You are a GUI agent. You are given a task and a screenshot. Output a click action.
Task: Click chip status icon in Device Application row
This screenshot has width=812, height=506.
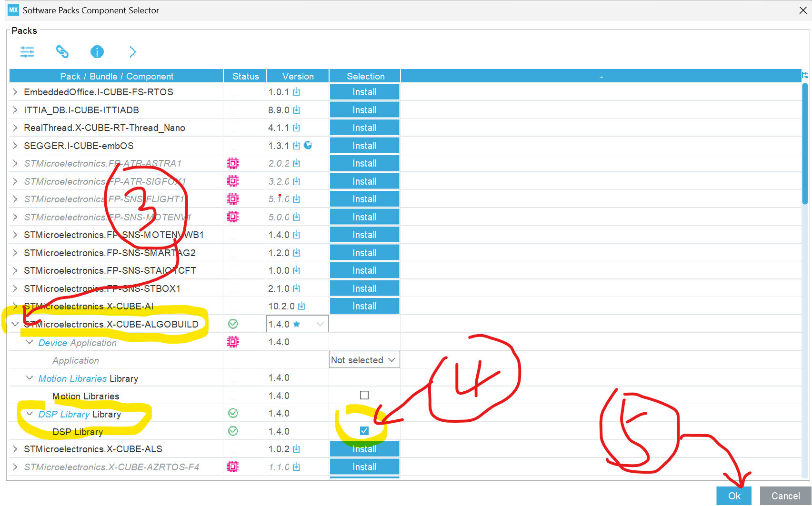tap(233, 342)
